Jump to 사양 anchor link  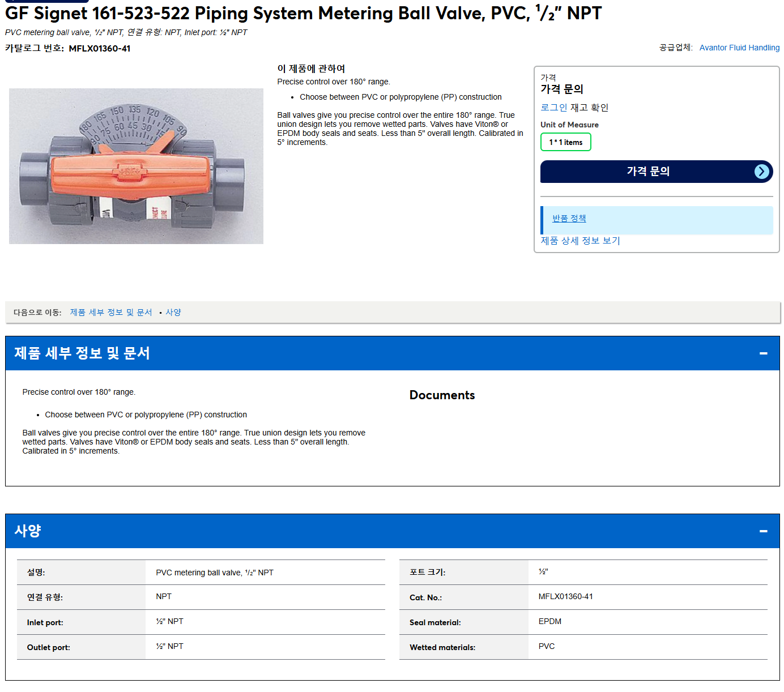(173, 313)
